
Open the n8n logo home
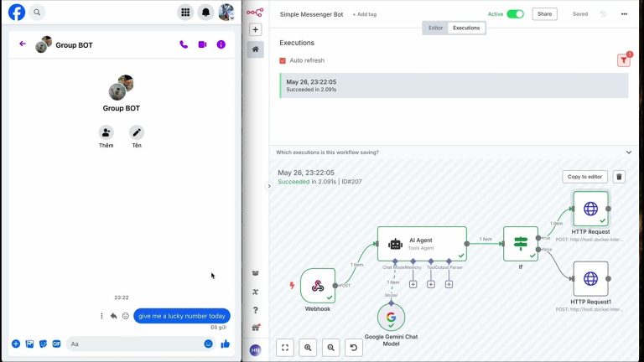[255, 13]
